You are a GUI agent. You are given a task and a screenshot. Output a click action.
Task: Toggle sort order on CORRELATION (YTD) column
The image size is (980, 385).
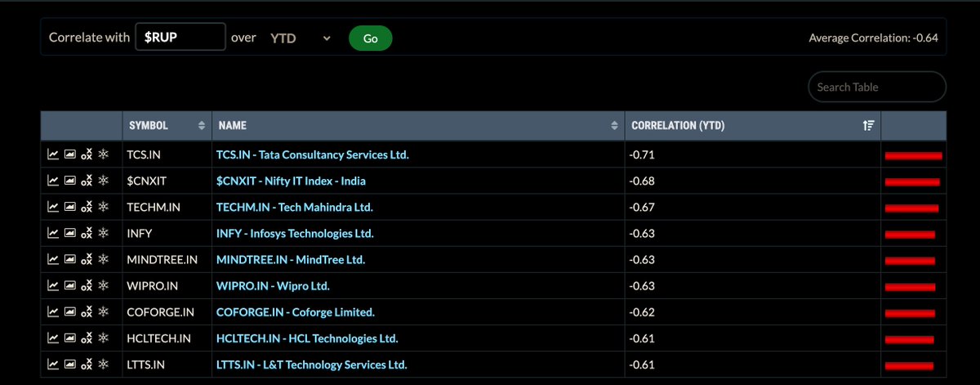(752, 126)
